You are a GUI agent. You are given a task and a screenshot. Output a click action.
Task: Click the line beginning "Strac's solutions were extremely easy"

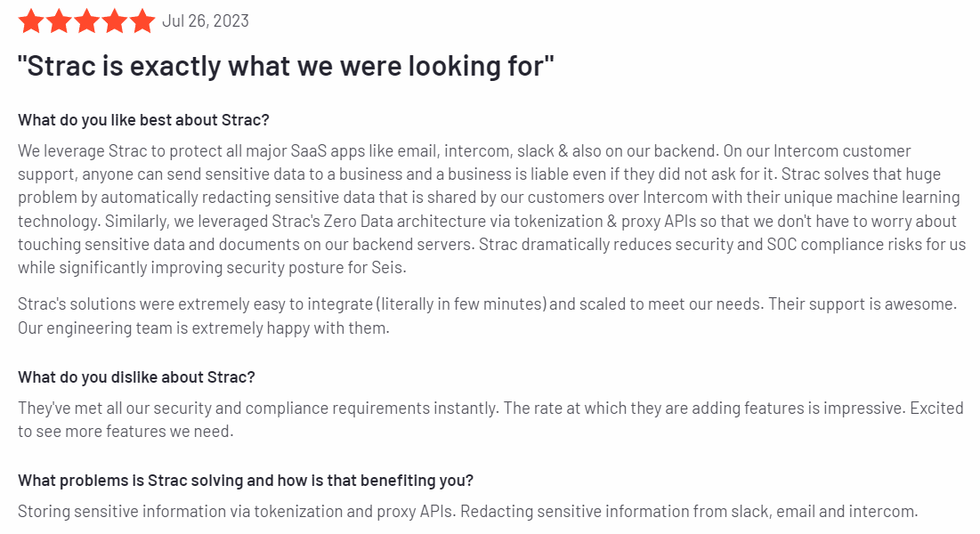tap(487, 304)
